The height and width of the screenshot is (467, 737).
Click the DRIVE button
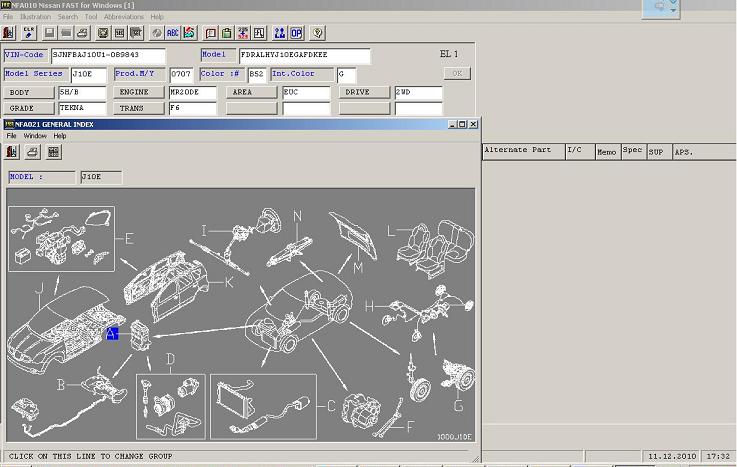coord(364,92)
